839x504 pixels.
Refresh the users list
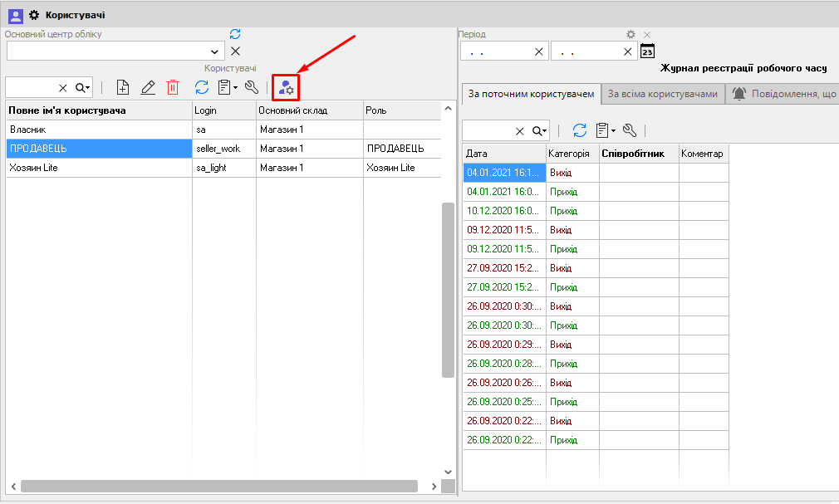click(201, 86)
